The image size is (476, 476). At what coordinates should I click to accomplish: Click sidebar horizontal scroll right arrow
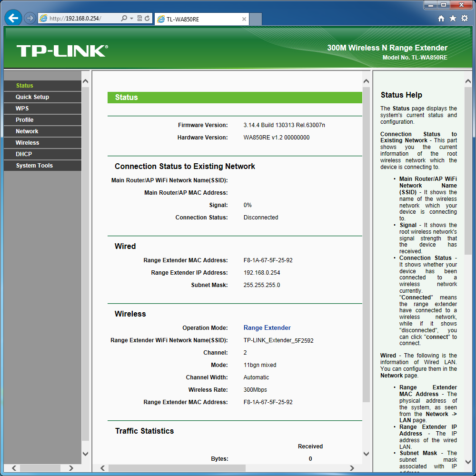pos(71,468)
